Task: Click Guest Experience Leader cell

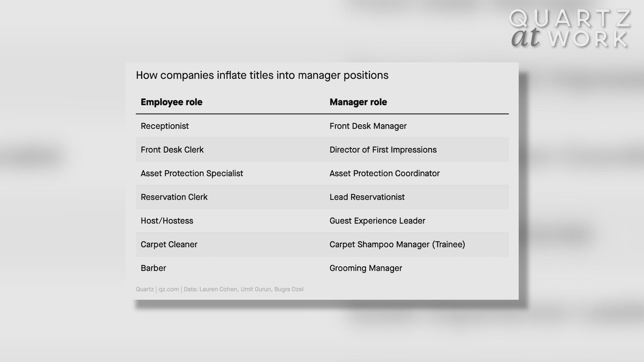Action: [377, 221]
